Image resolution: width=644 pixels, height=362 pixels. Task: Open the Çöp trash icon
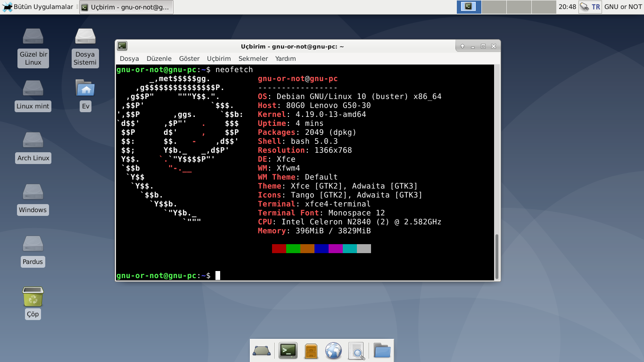pyautogui.click(x=33, y=296)
